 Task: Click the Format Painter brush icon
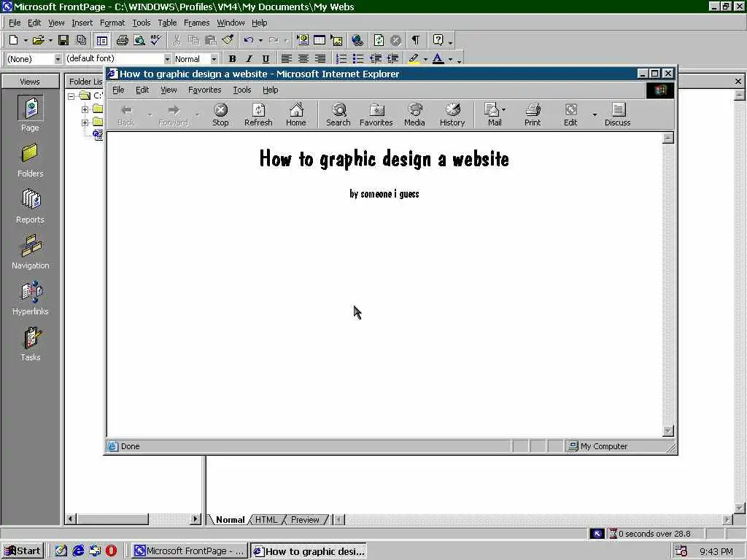click(x=228, y=41)
